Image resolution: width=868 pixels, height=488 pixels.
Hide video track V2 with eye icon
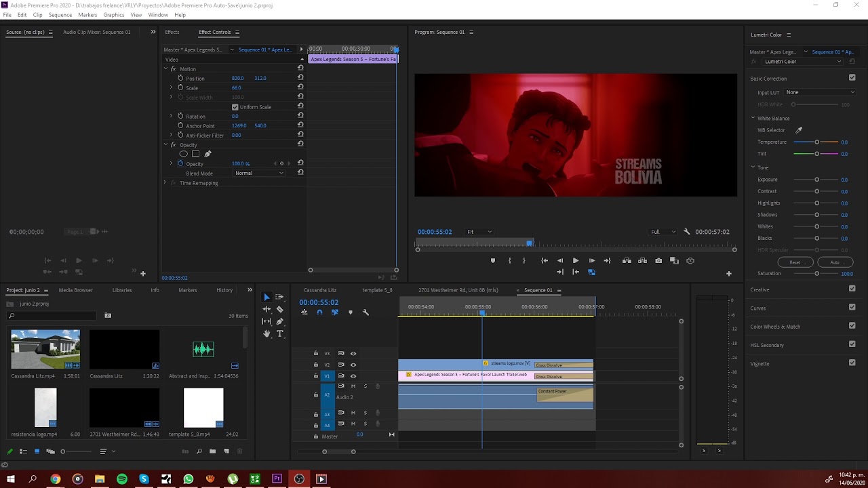(x=353, y=365)
